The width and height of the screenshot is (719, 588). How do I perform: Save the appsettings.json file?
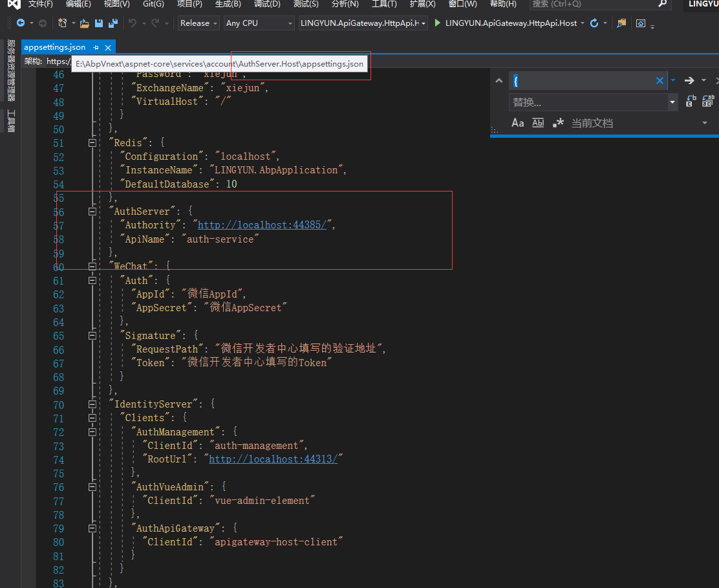click(98, 23)
